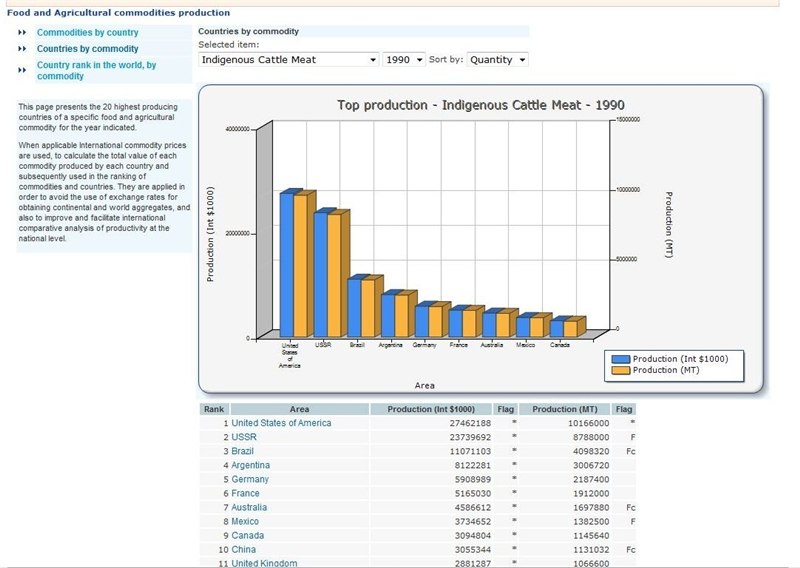Click the Argentina label on chart axis
Image resolution: width=800 pixels, height=568 pixels.
(x=390, y=345)
